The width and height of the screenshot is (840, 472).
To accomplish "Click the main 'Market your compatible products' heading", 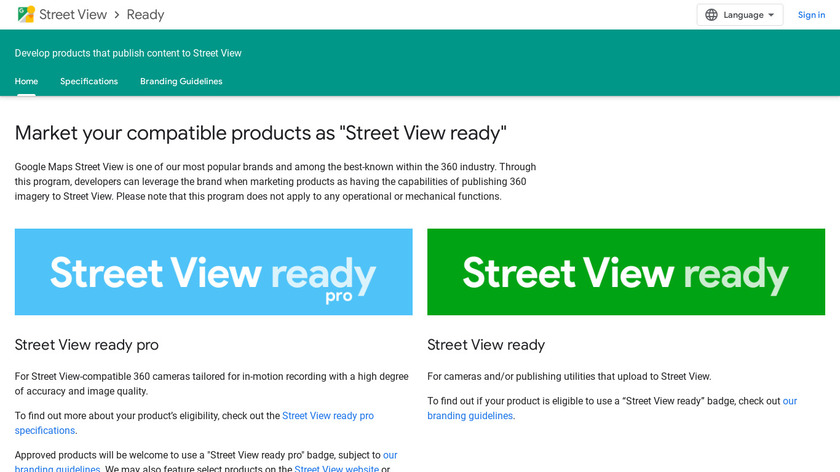I will [x=260, y=133].
